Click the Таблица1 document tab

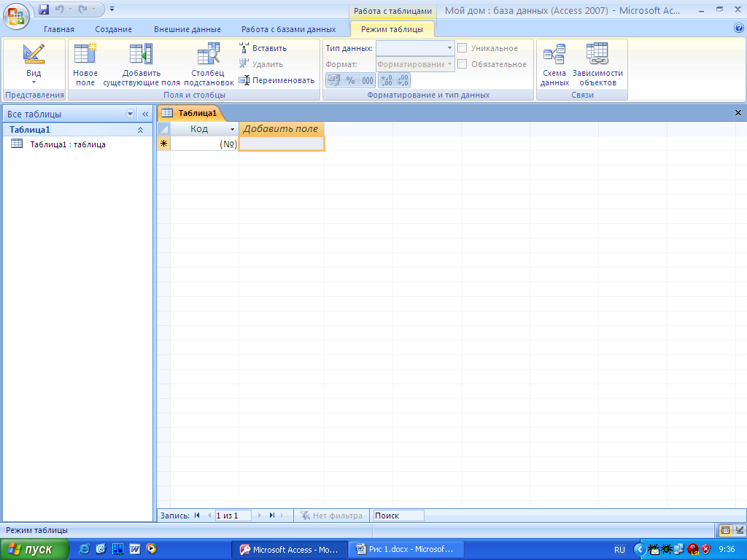point(190,113)
